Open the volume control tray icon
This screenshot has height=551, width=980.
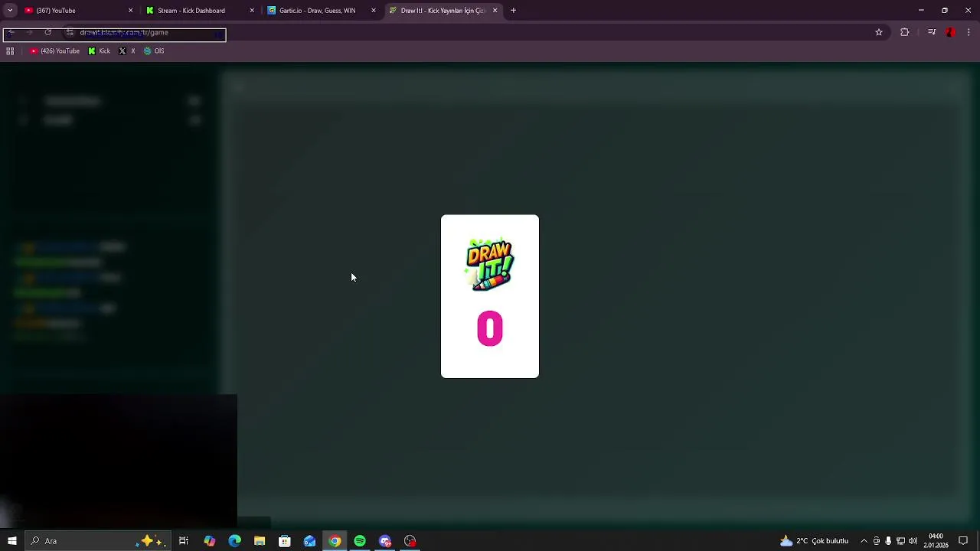pos(913,541)
